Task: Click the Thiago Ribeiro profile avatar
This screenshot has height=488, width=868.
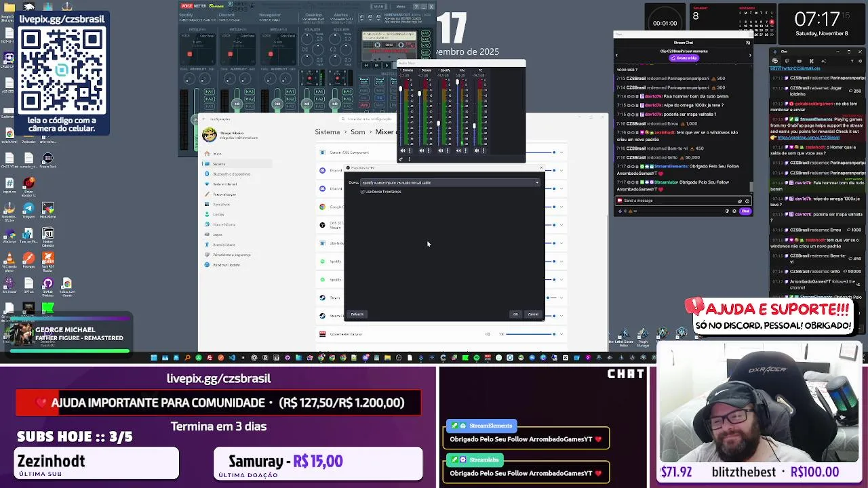Action: tap(210, 134)
